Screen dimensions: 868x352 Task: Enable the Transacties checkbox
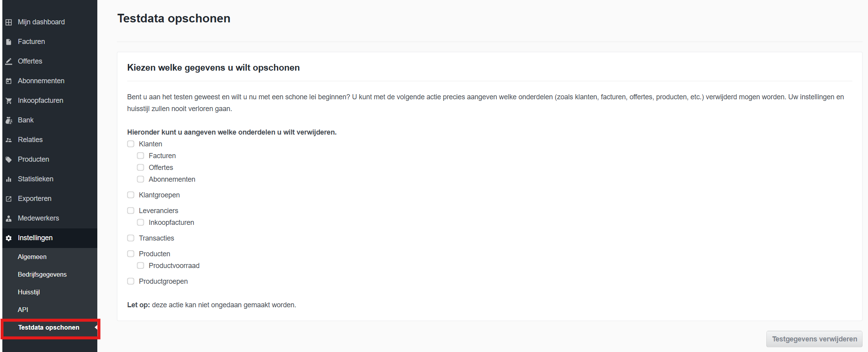(131, 238)
